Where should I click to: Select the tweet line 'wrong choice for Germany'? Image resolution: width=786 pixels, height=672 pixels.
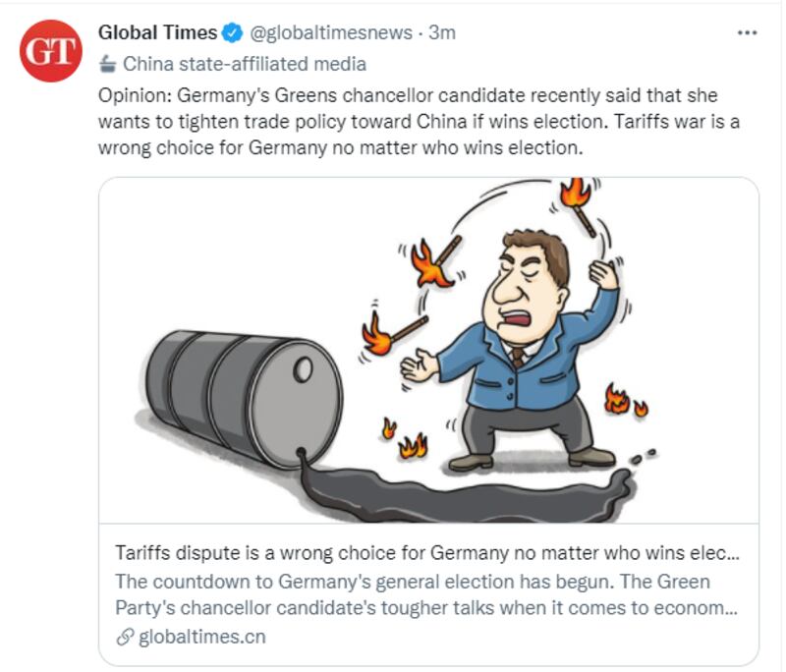click(340, 147)
